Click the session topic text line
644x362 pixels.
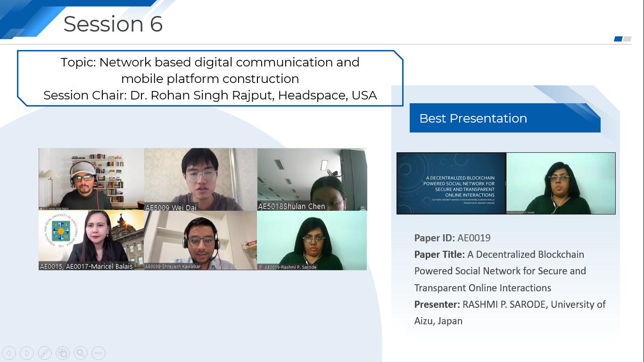coord(210,70)
